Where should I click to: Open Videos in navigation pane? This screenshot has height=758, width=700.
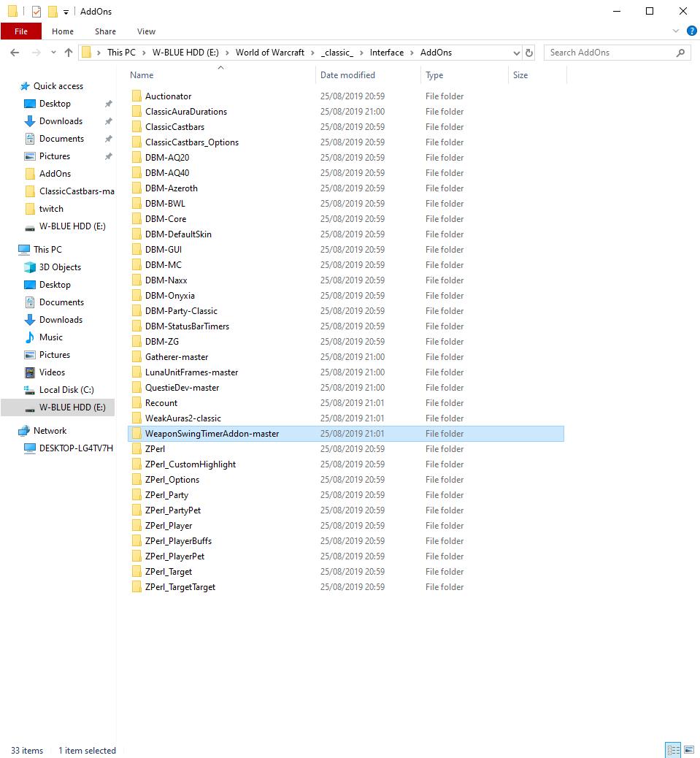pyautogui.click(x=52, y=372)
